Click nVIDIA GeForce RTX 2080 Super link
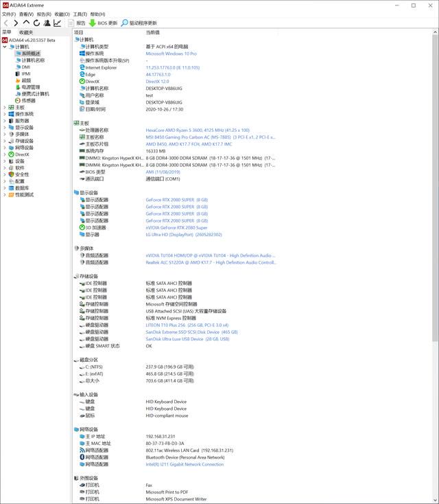Viewport: 439px width, 504px height. coord(176,227)
